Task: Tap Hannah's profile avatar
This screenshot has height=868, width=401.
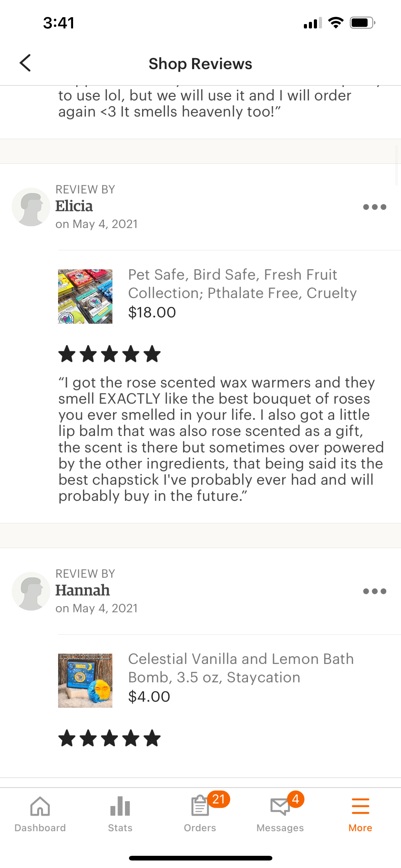Action: click(31, 591)
